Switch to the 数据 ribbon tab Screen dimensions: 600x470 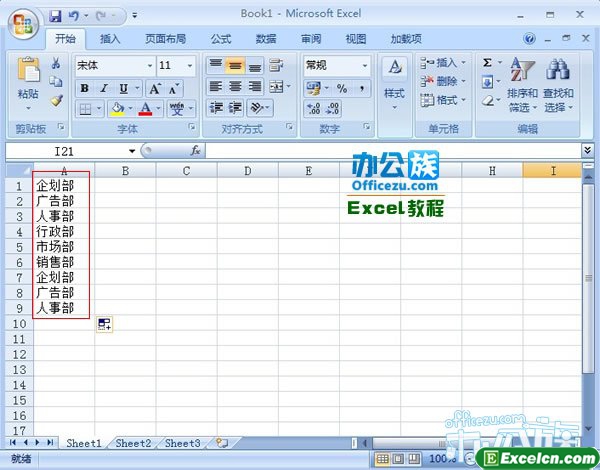[x=266, y=39]
